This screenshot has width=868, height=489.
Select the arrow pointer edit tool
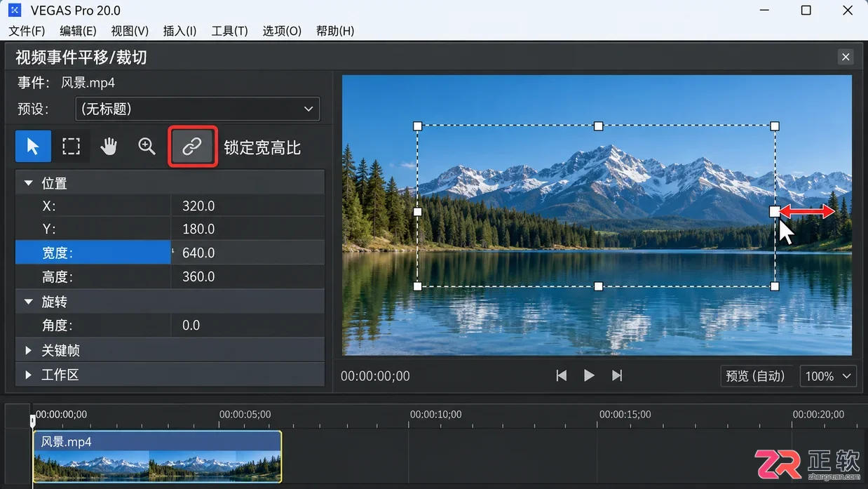tap(33, 146)
